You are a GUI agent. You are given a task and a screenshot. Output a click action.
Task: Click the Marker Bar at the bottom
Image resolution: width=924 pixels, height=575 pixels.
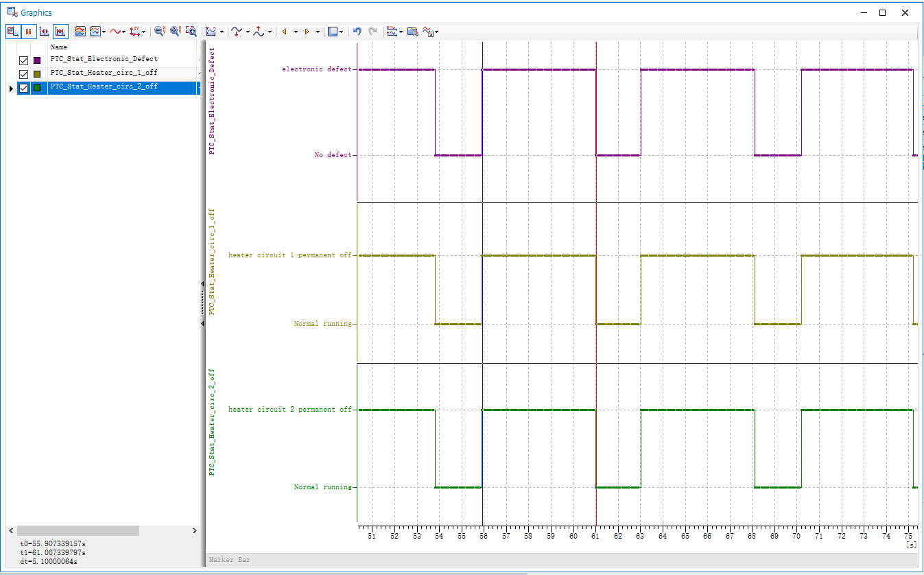click(561, 560)
